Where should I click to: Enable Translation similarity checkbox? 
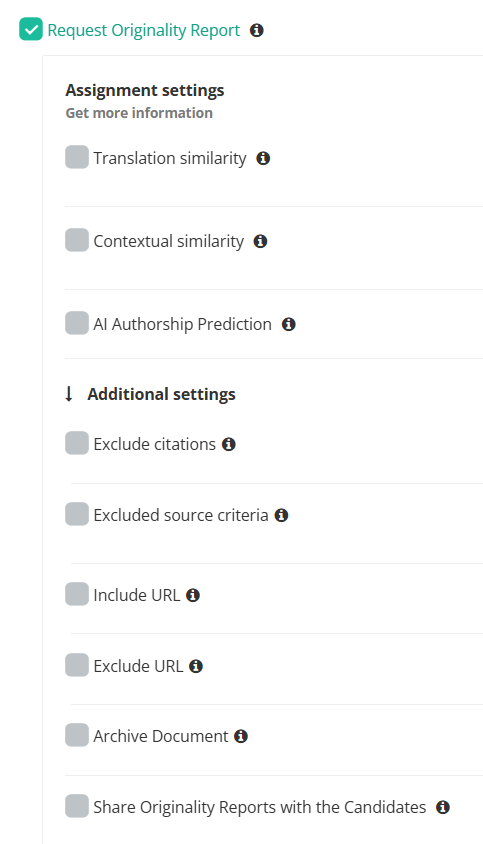click(x=77, y=157)
